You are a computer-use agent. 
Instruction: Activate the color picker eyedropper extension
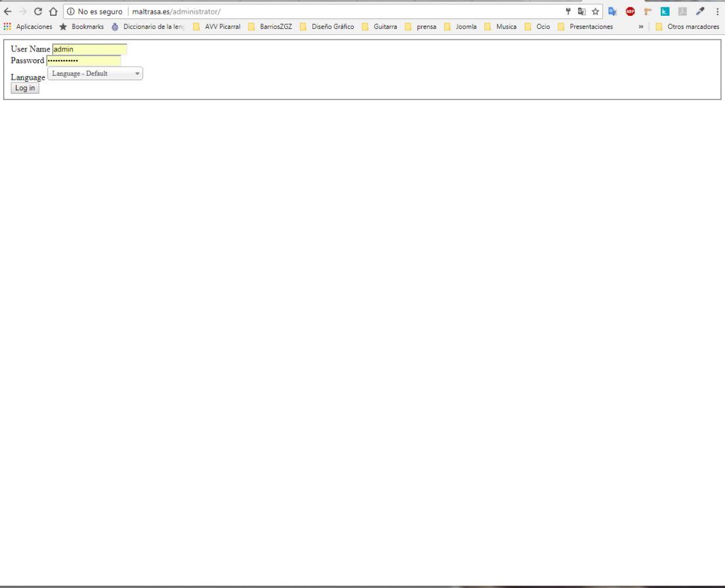700,12
